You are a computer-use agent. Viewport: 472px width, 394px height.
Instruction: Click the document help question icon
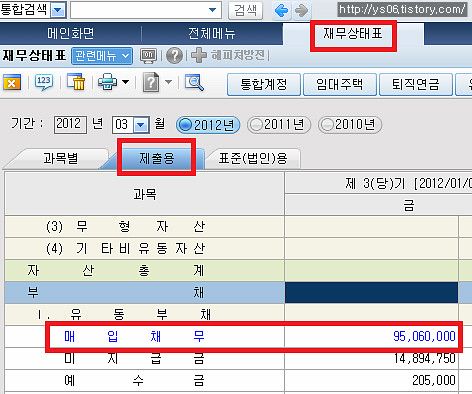tap(151, 82)
